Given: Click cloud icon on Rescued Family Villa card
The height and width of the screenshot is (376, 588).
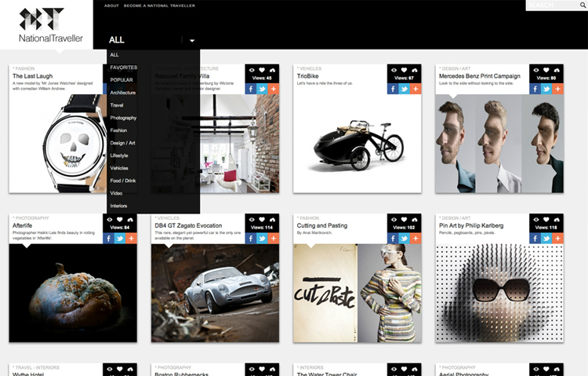Looking at the screenshot, I should point(272,70).
